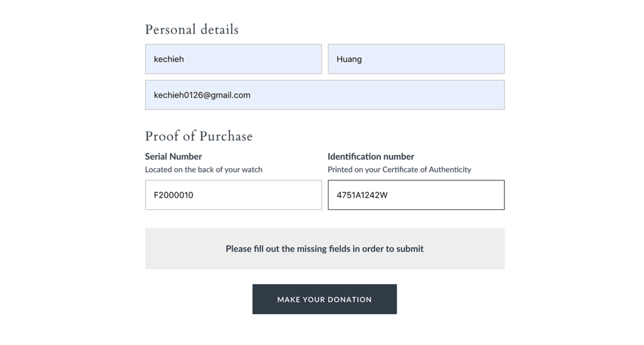Click the Identification number label
The image size is (644, 345).
click(371, 156)
